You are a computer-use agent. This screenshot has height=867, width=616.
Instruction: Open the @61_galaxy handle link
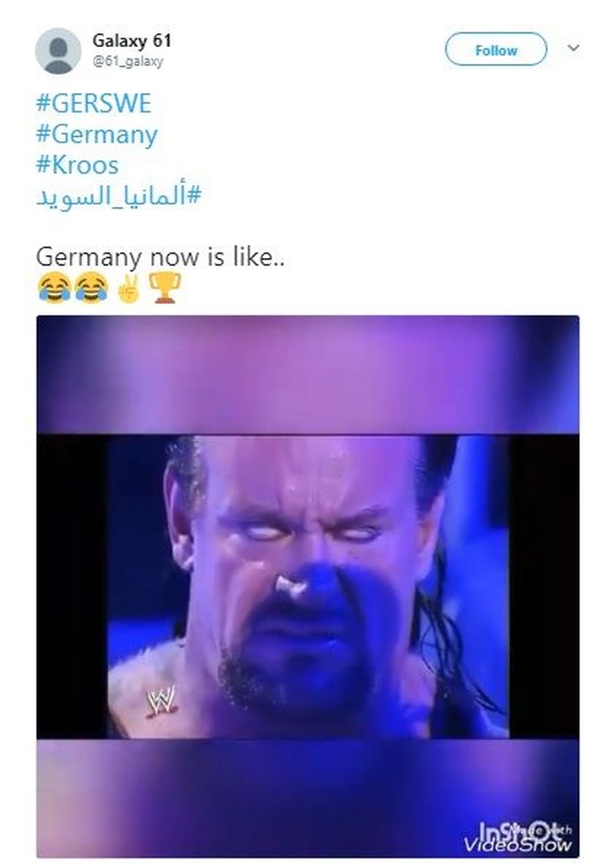coord(128,62)
